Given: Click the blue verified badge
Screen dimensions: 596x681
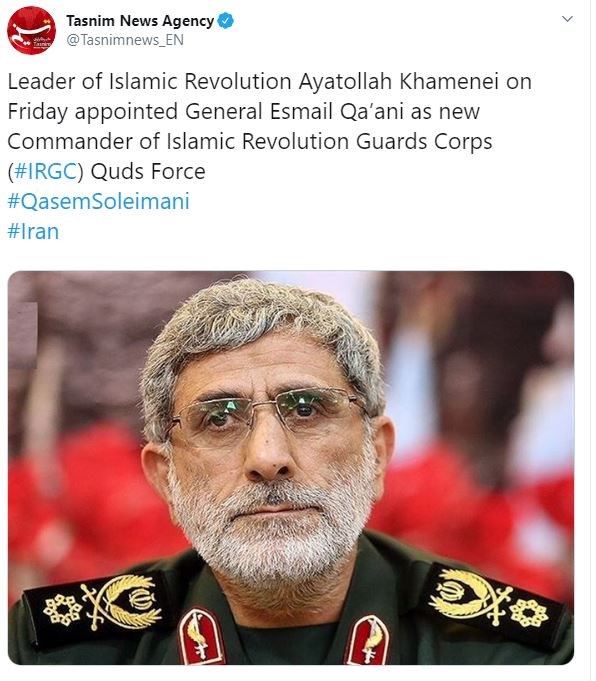Looking at the screenshot, I should 225,20.
